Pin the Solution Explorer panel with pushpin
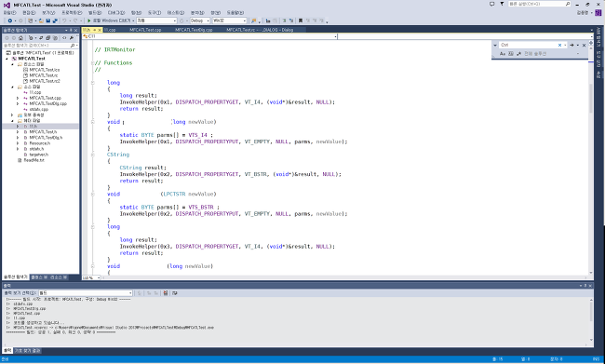Image resolution: width=605 pixels, height=364 pixels. point(71,30)
